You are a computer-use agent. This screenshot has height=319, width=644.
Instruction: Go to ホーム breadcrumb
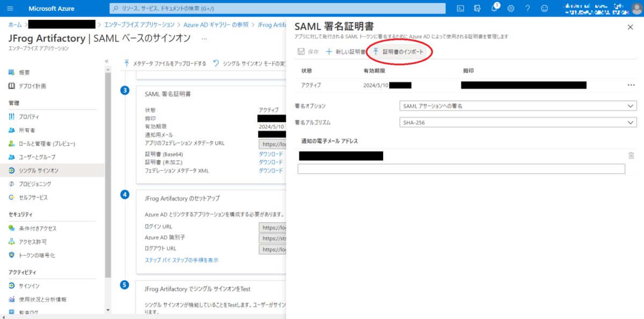point(15,25)
